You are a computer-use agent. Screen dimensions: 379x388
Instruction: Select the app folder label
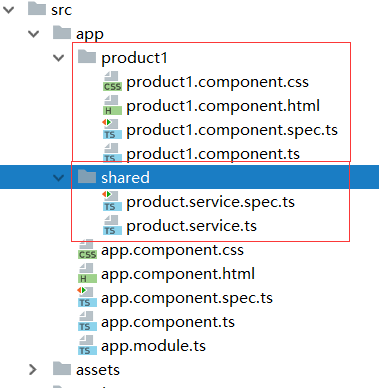pyautogui.click(x=90, y=35)
